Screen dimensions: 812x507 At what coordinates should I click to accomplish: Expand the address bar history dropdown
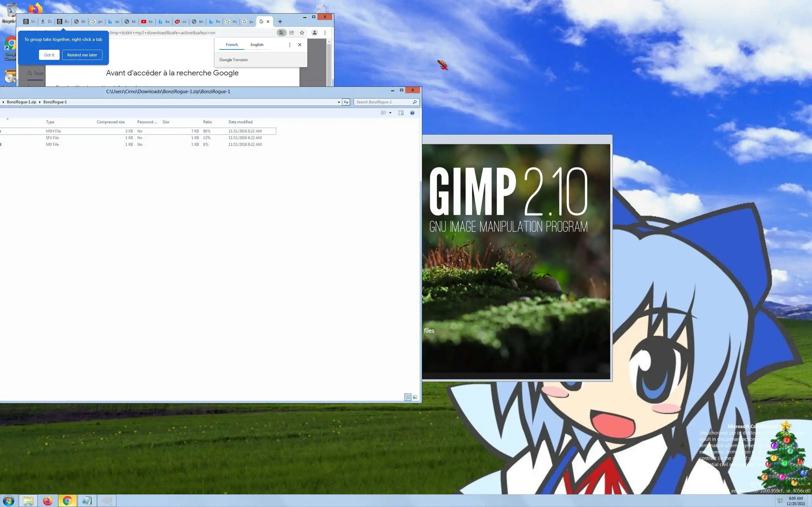pyautogui.click(x=338, y=102)
